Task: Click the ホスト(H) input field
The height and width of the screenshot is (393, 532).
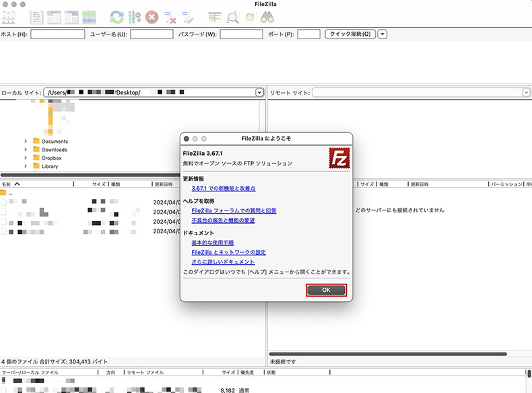Action: click(x=58, y=34)
